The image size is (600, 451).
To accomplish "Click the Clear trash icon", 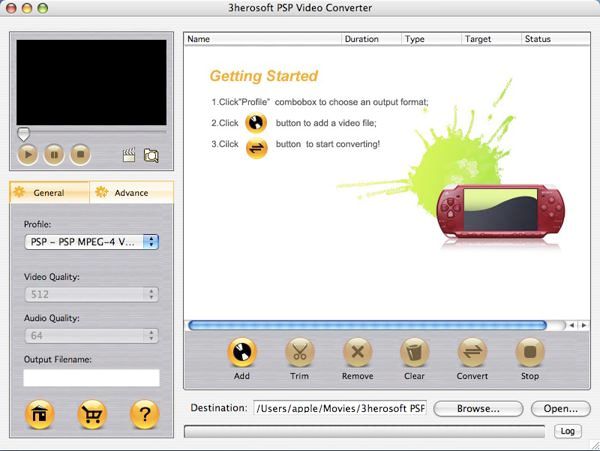I will coord(414,352).
